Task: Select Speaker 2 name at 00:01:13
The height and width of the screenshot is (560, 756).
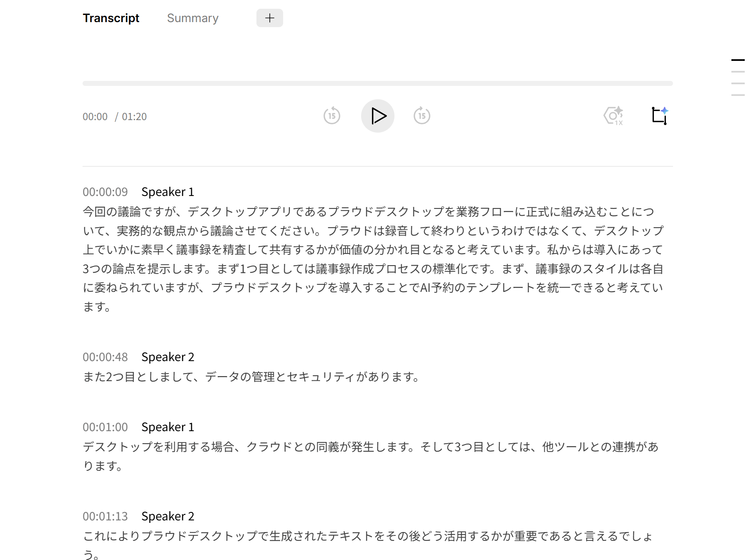Action: click(168, 516)
